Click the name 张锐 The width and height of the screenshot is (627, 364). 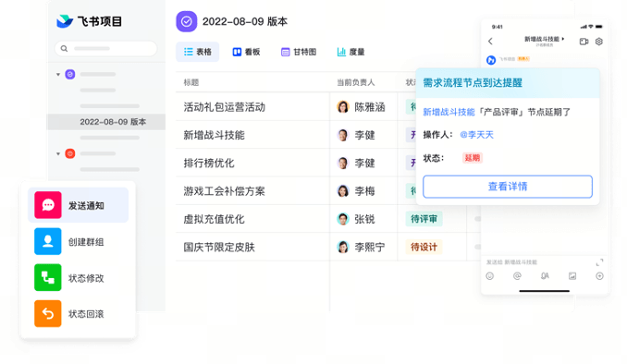point(364,219)
